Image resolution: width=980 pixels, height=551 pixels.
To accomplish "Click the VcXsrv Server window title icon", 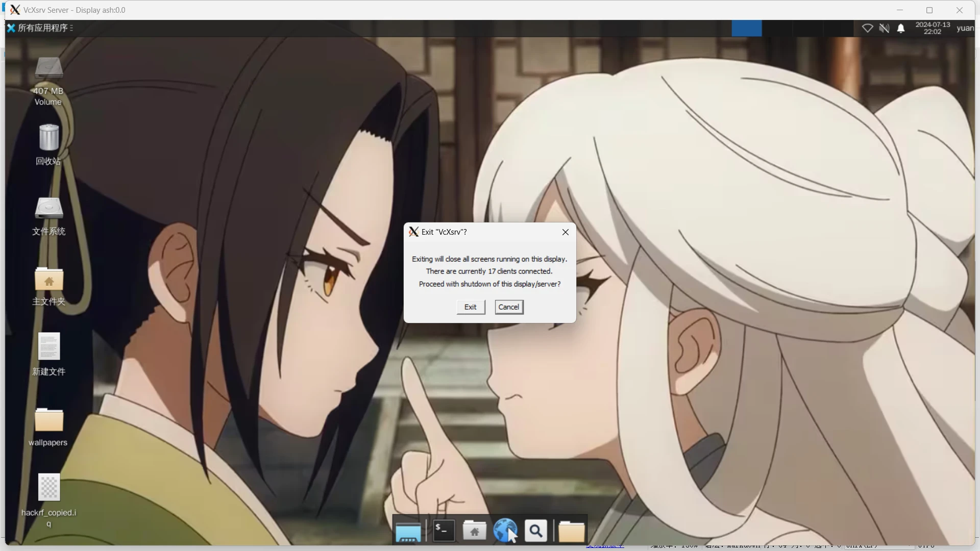I will [15, 10].
